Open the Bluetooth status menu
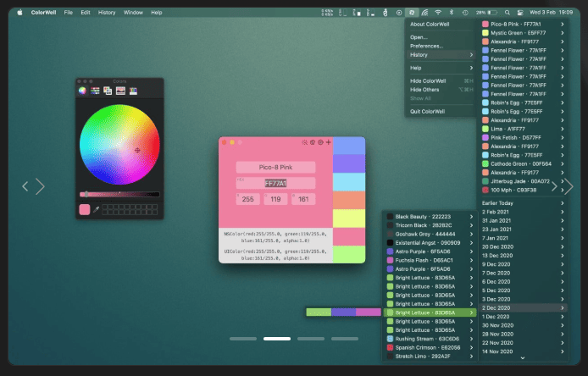 click(x=452, y=13)
